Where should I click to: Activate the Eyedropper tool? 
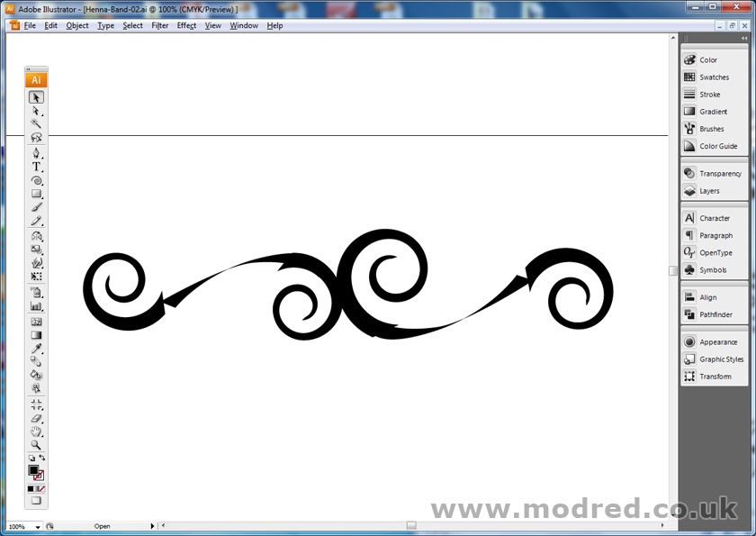pos(37,348)
